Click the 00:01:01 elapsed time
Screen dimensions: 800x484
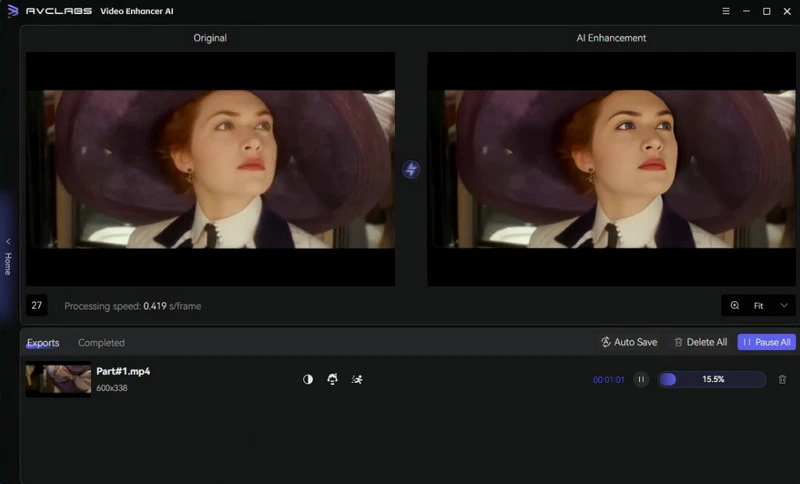[x=608, y=379]
